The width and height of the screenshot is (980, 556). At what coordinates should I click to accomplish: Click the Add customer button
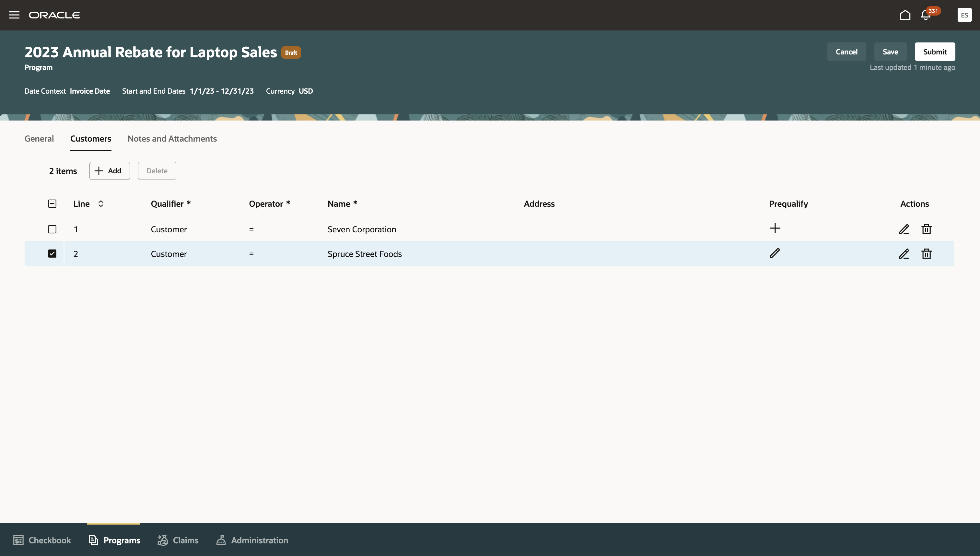[109, 171]
